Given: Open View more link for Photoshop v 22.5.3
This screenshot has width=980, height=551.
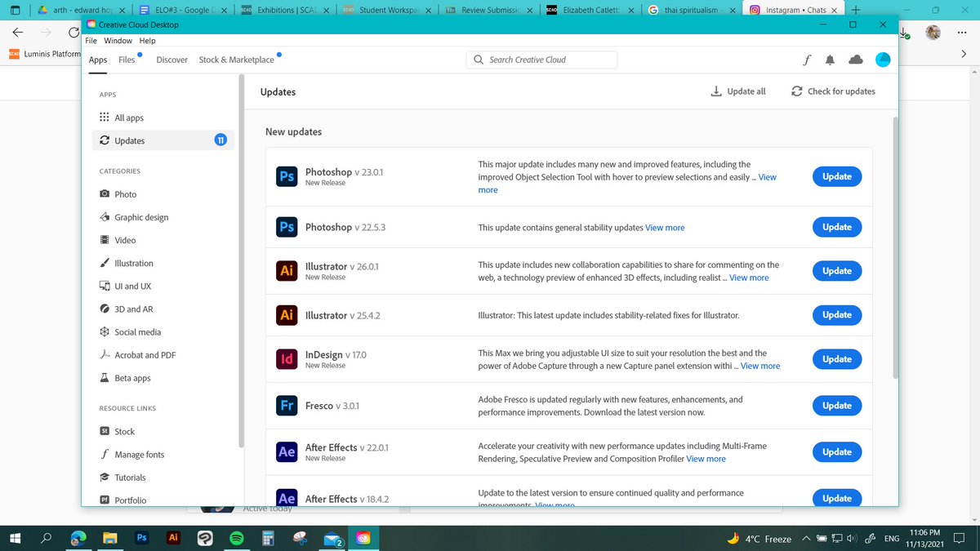Looking at the screenshot, I should click(x=665, y=227).
